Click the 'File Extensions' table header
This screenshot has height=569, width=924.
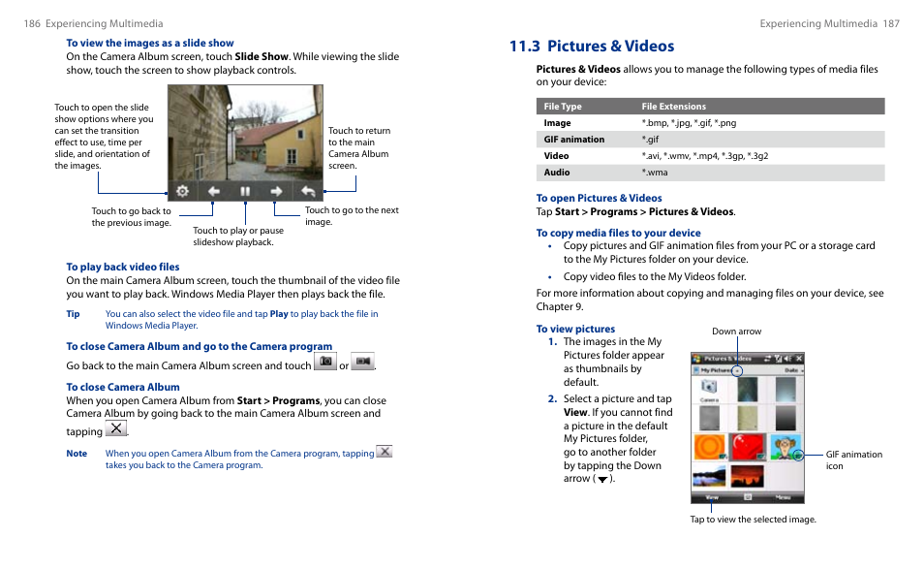(x=673, y=107)
